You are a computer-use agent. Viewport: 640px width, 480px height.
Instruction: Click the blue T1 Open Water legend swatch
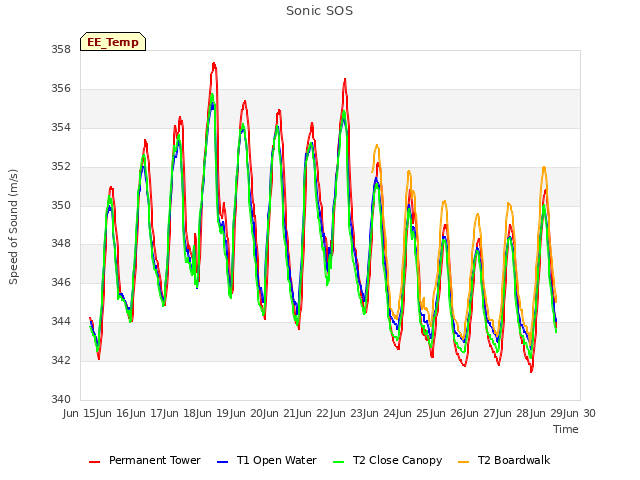222,462
